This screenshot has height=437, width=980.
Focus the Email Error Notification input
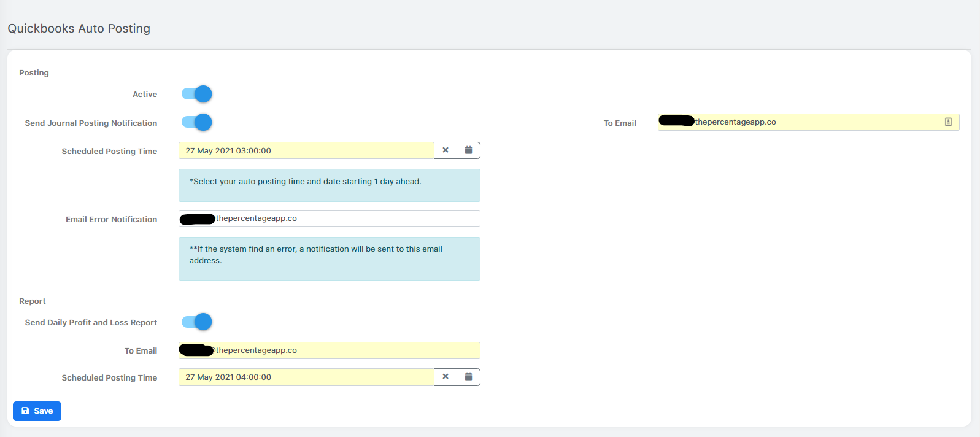(x=330, y=218)
